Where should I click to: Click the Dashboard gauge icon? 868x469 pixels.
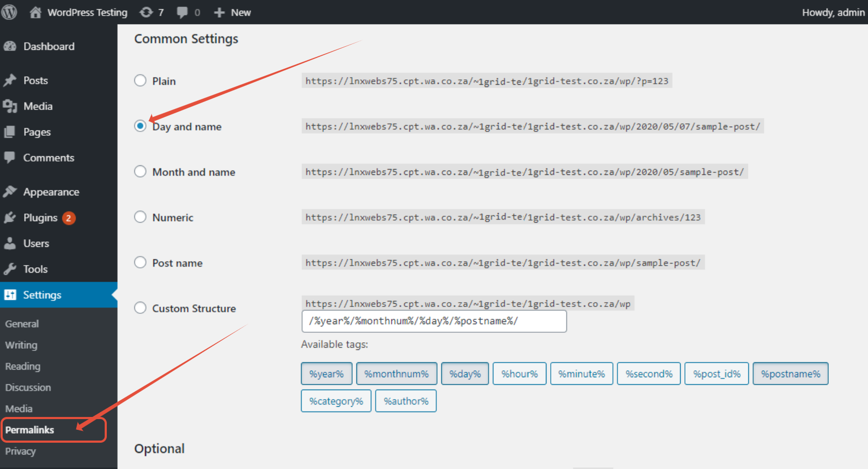[x=10, y=46]
